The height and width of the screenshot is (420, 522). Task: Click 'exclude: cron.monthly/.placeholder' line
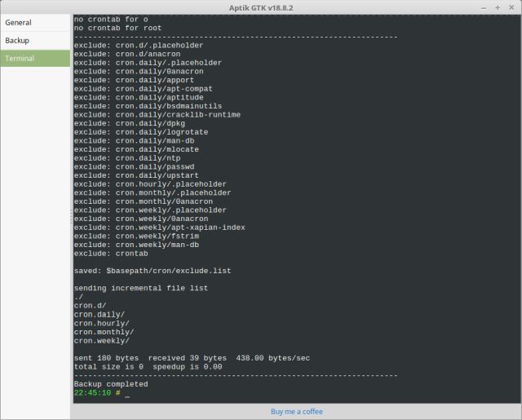pos(153,192)
